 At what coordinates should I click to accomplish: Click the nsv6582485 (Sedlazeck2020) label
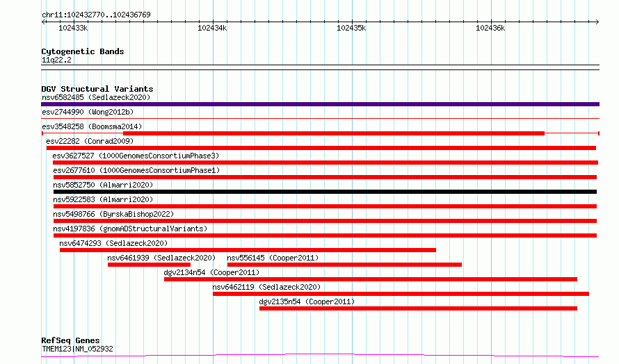pos(96,97)
